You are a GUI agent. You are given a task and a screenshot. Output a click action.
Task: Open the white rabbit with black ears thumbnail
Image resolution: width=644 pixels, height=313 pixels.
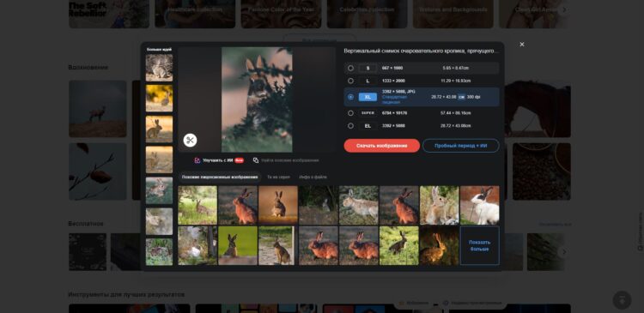point(480,205)
